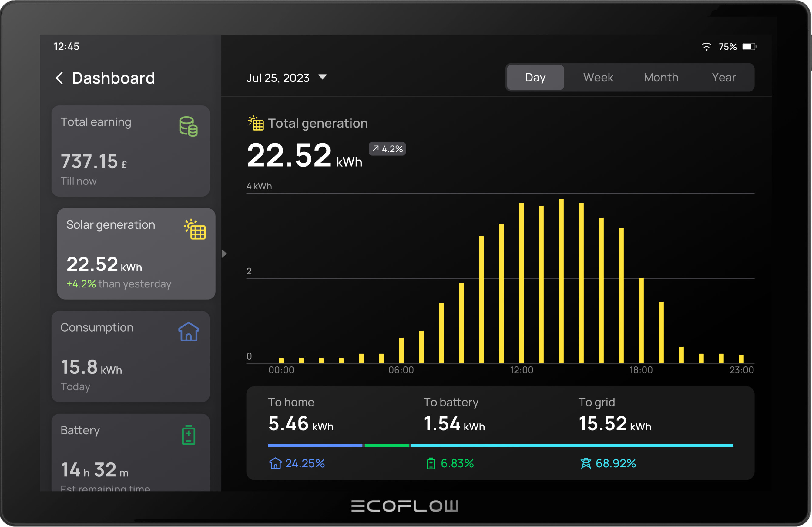Click the energy distribution progress bar

(500, 446)
